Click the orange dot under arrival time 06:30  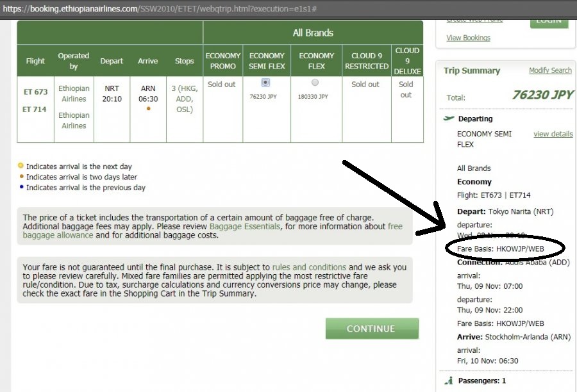(148, 108)
